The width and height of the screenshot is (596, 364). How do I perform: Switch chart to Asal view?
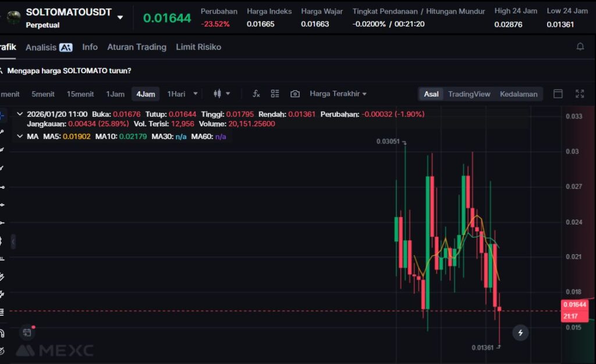coord(431,94)
